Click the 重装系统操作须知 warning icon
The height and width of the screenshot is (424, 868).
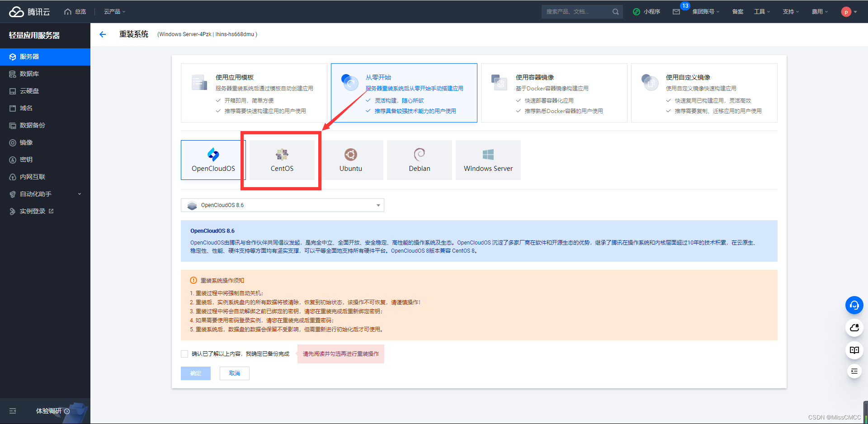point(193,280)
